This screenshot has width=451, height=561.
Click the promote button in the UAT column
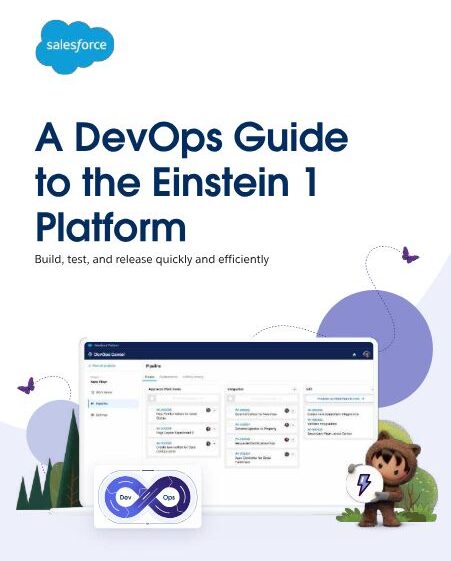pyautogui.click(x=340, y=398)
